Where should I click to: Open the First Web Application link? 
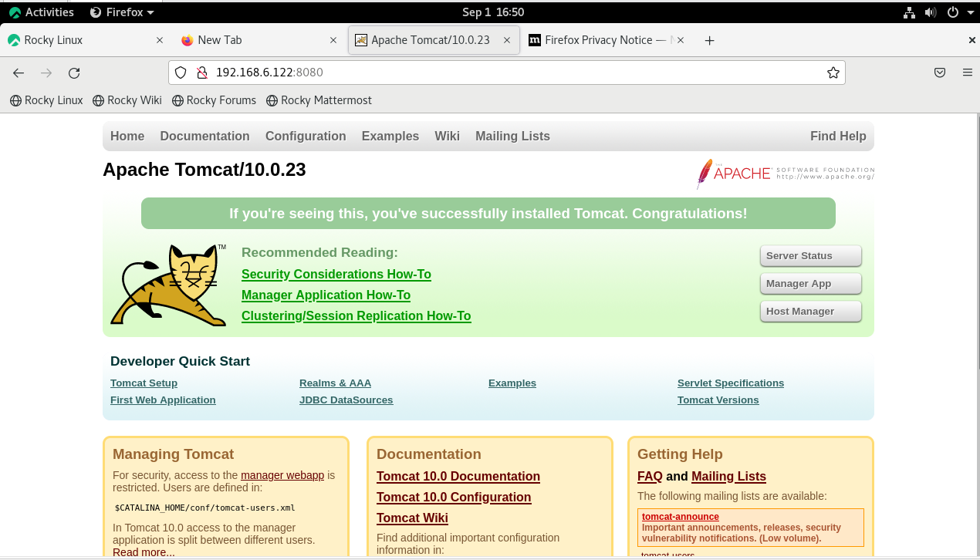tap(163, 400)
